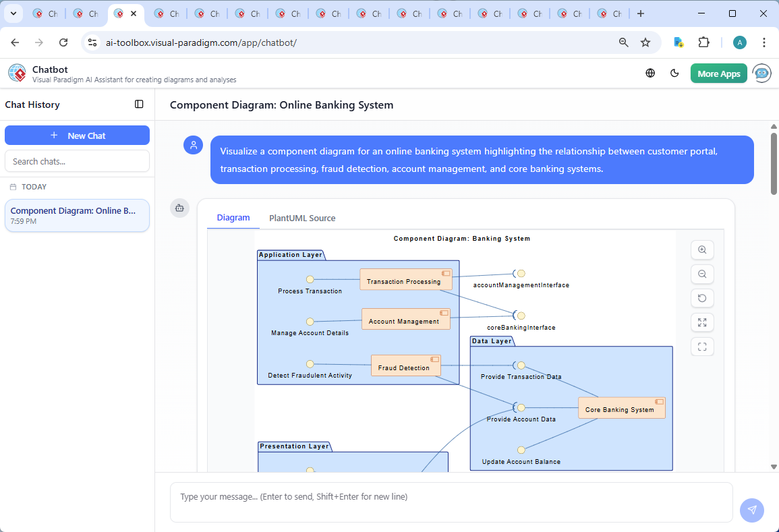This screenshot has width=779, height=532.
Task: Click the robot avatar beside the diagram reply
Action: [179, 208]
